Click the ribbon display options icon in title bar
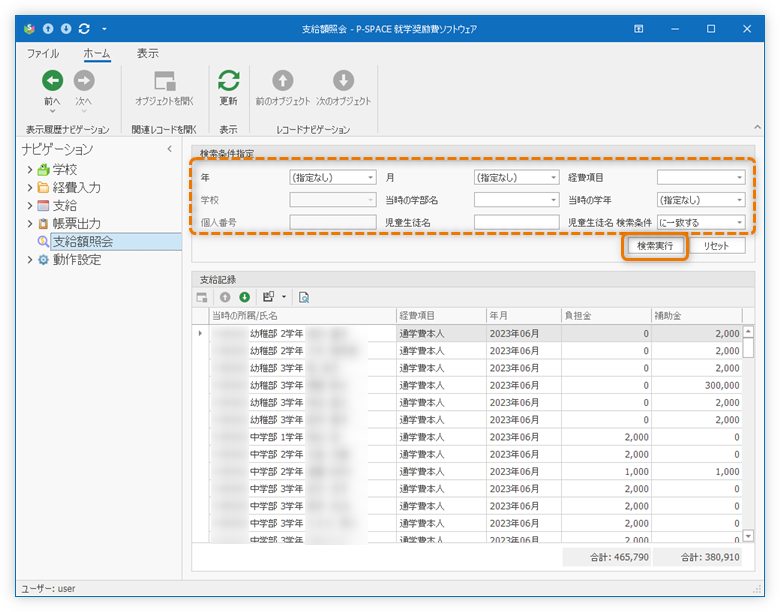The width and height of the screenshot is (780, 612). [638, 29]
